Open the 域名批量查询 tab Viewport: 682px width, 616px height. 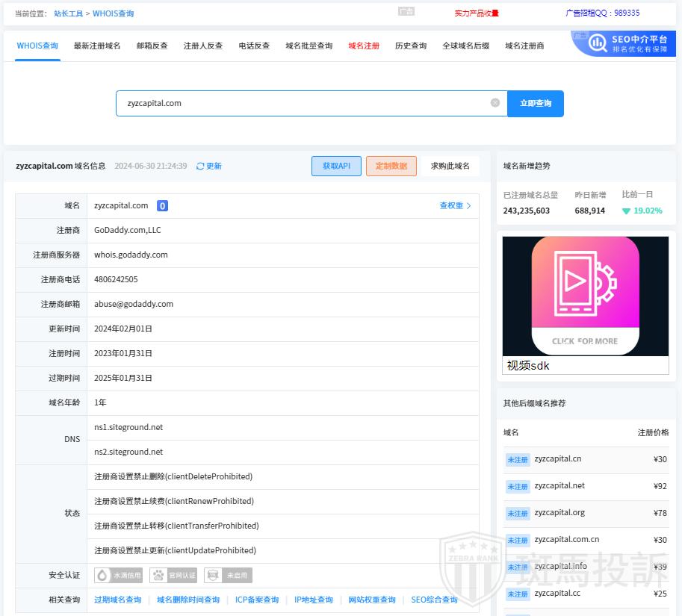(309, 46)
